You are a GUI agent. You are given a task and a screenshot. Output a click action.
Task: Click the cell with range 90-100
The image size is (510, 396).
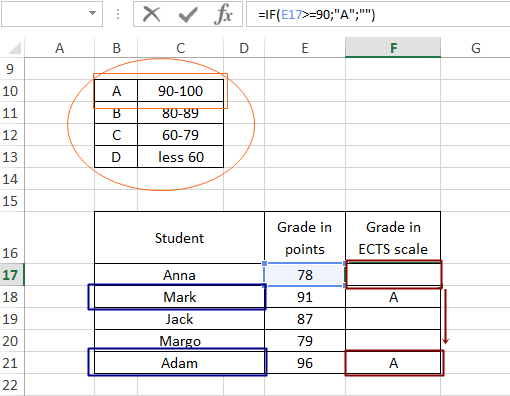(x=180, y=91)
